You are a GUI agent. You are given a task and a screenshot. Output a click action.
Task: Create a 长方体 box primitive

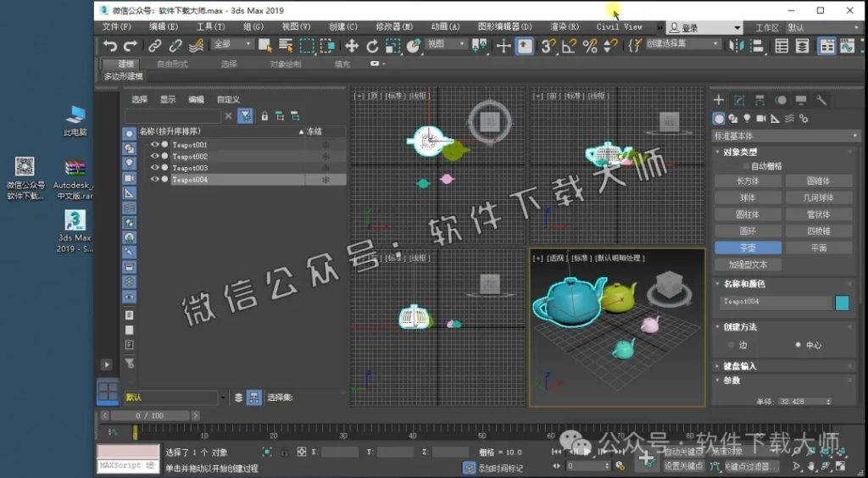[748, 181]
